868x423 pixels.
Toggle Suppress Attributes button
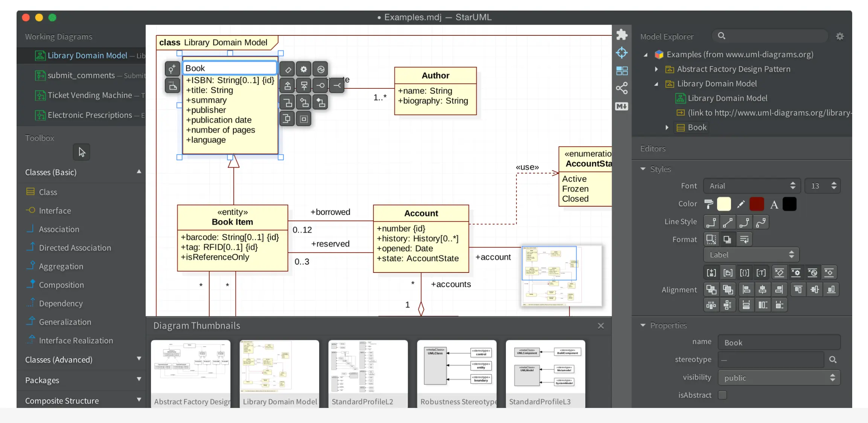click(x=780, y=272)
